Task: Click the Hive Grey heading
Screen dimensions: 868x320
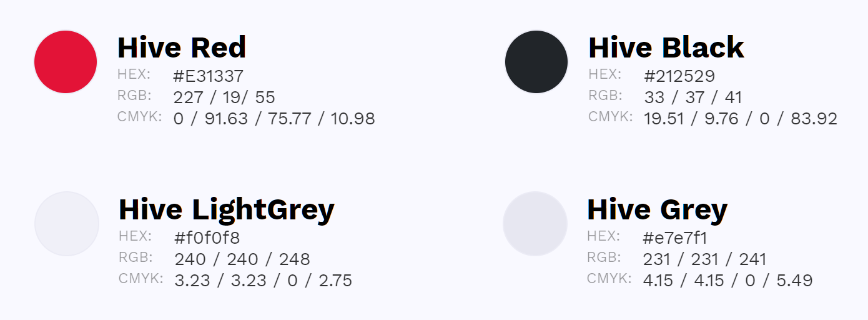Action: pos(658,209)
